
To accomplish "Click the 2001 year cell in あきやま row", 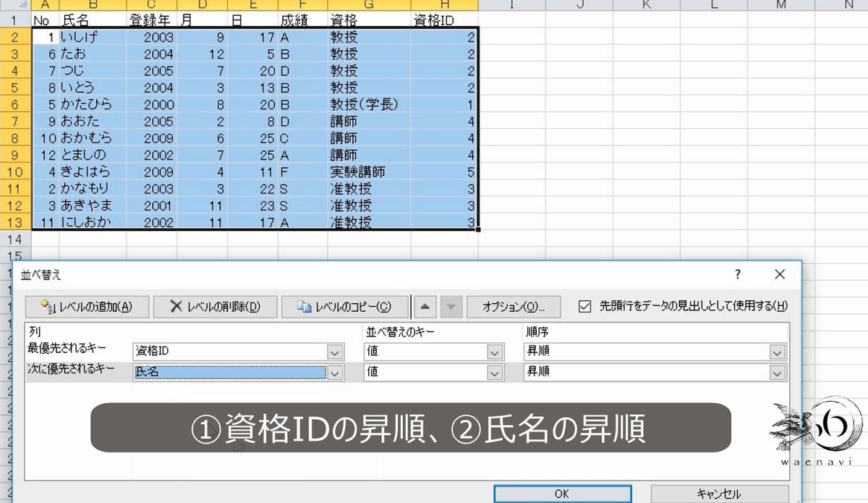I will (x=151, y=206).
